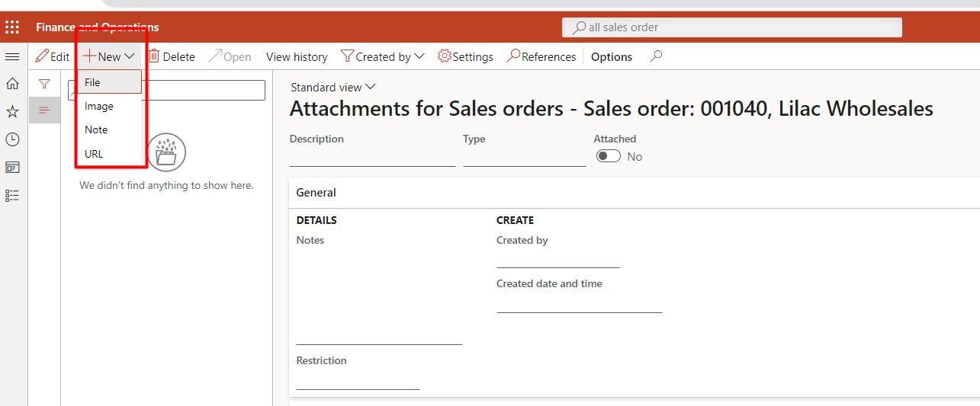This screenshot has height=406, width=980.
Task: Open Modules list icon in sidebar
Action: (12, 196)
